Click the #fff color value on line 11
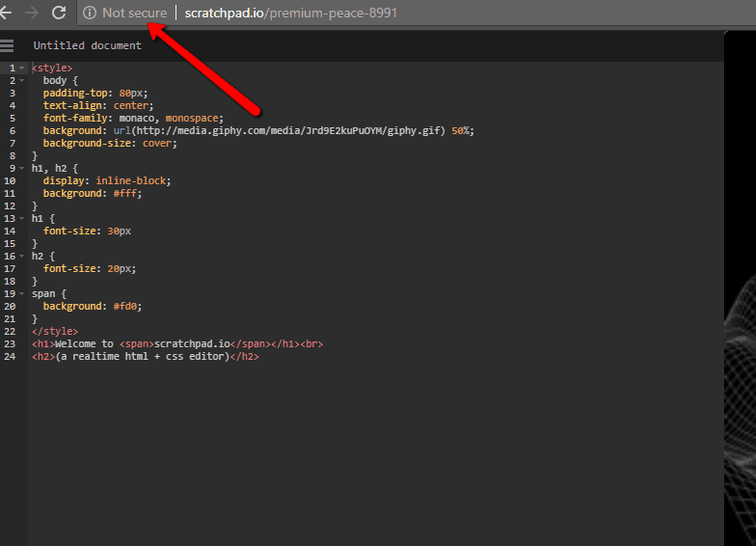Image resolution: width=756 pixels, height=546 pixels. point(125,193)
